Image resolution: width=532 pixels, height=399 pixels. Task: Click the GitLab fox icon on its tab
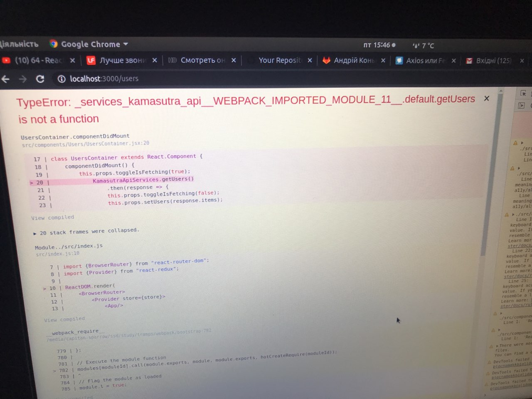(x=327, y=60)
